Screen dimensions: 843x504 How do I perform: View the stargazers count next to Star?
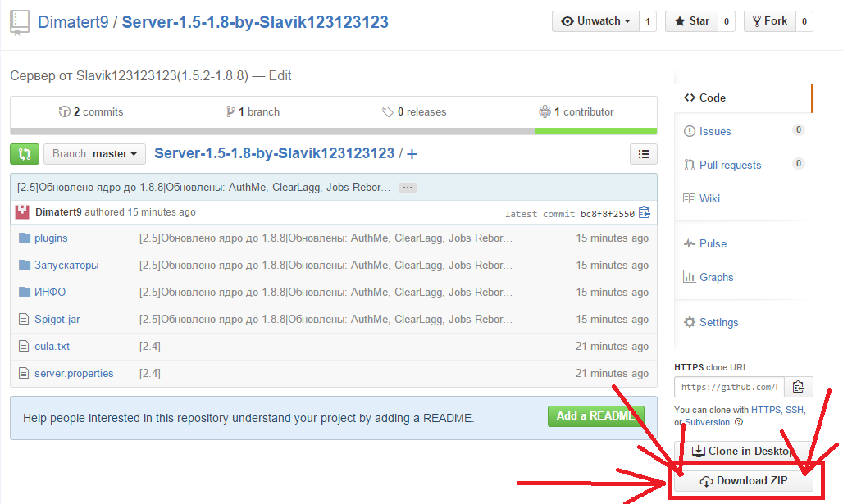click(x=727, y=21)
